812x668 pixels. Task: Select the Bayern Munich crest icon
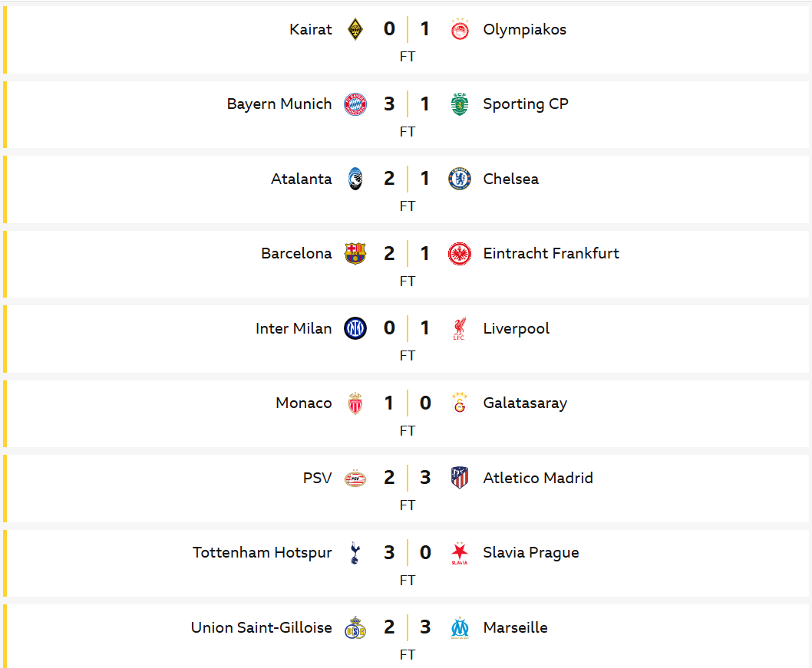(355, 104)
